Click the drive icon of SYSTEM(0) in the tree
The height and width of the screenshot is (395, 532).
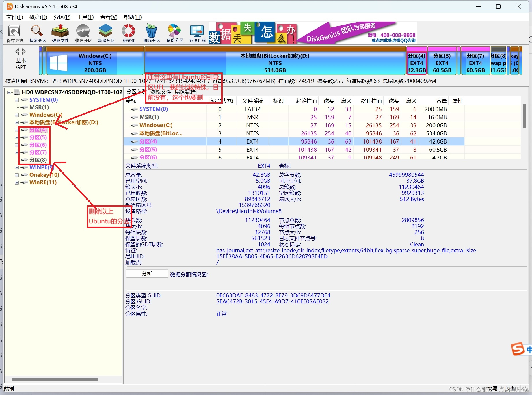[x=25, y=100]
